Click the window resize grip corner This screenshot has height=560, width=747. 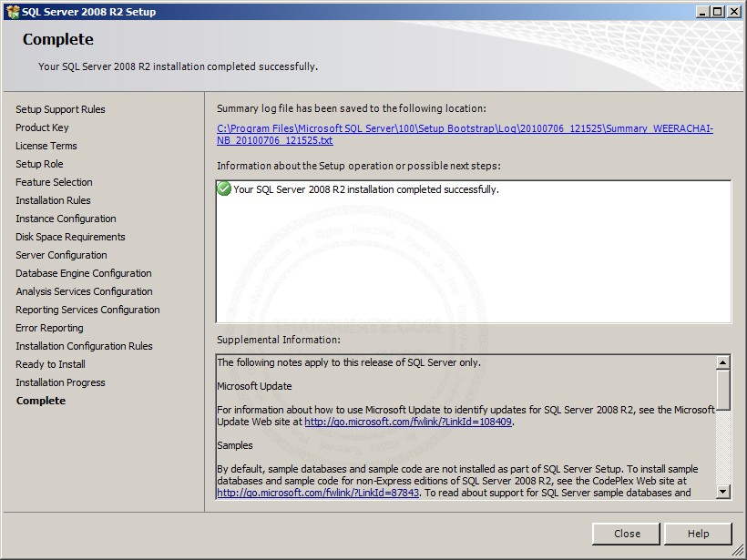737,551
